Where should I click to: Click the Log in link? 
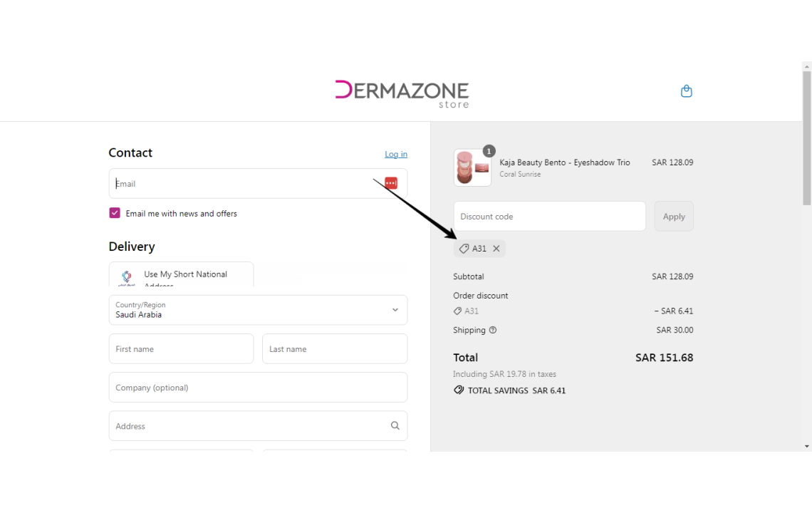[x=395, y=154]
